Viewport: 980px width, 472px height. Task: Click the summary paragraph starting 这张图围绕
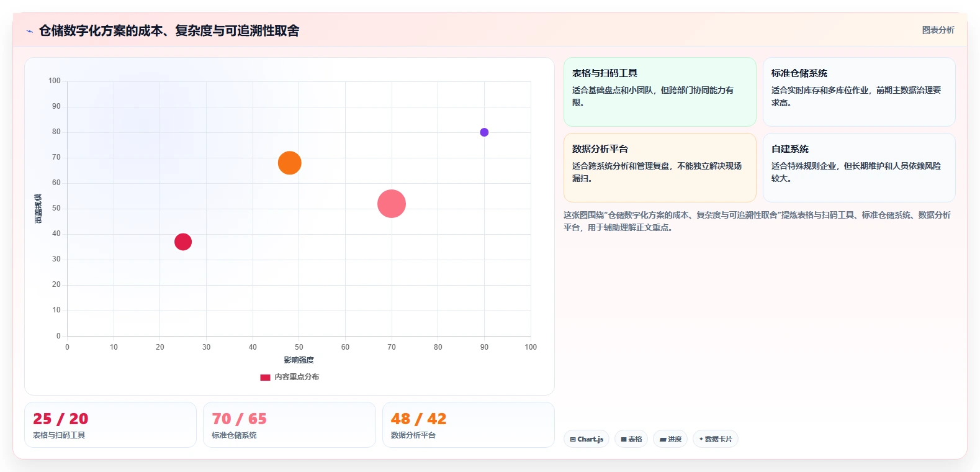pyautogui.click(x=757, y=221)
